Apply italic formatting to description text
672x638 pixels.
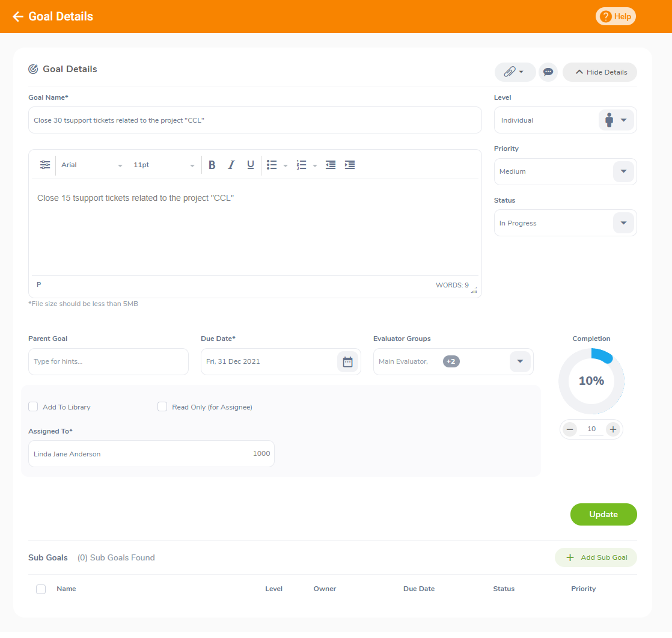[231, 164]
